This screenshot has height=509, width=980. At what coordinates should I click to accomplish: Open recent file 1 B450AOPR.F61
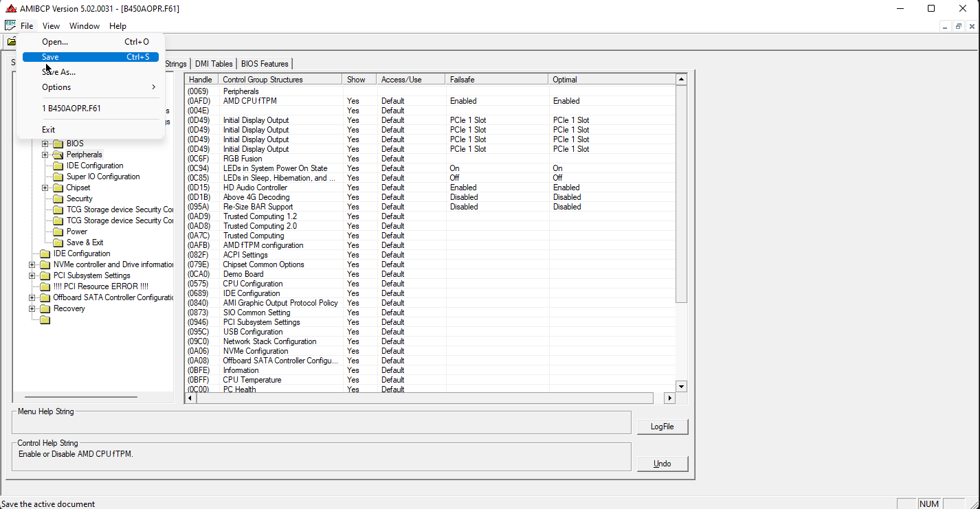(91, 109)
